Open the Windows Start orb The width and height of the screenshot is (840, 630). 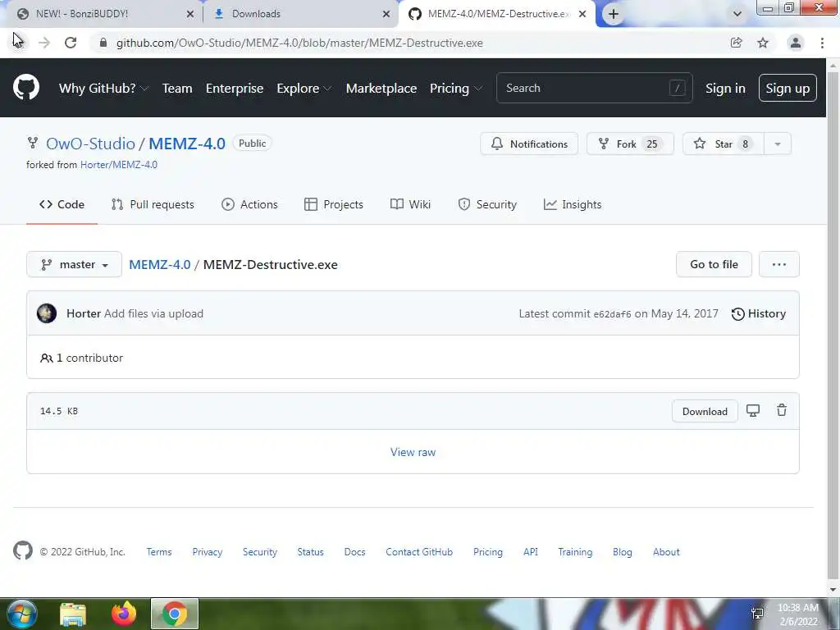click(22, 614)
